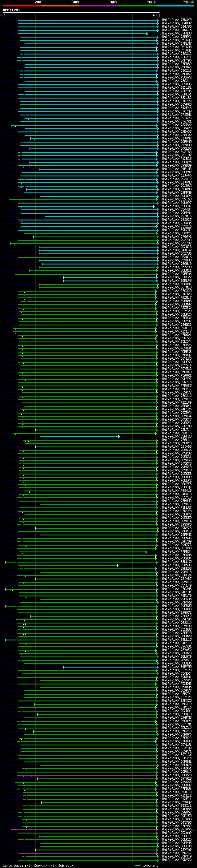Click the query label BP041251

[11, 10]
